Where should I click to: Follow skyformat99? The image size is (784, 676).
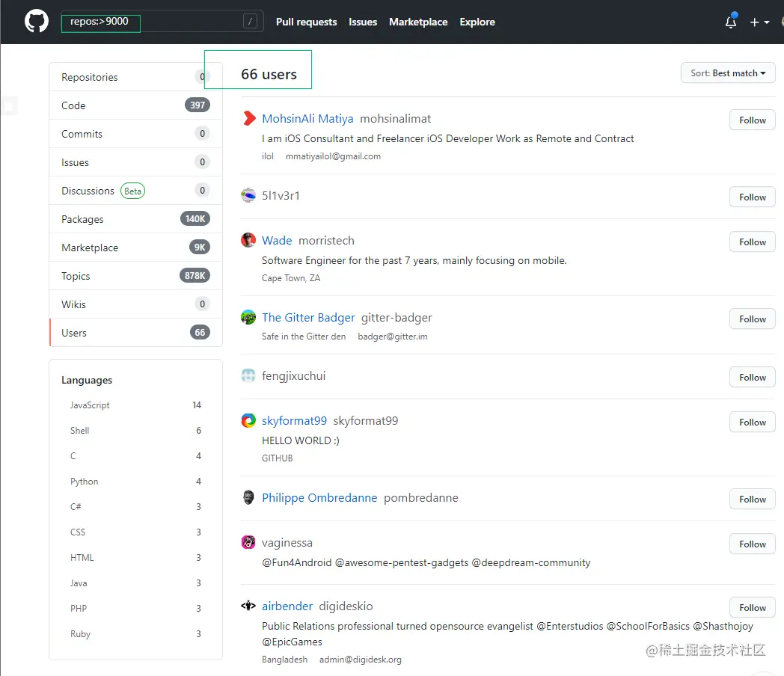pos(752,423)
